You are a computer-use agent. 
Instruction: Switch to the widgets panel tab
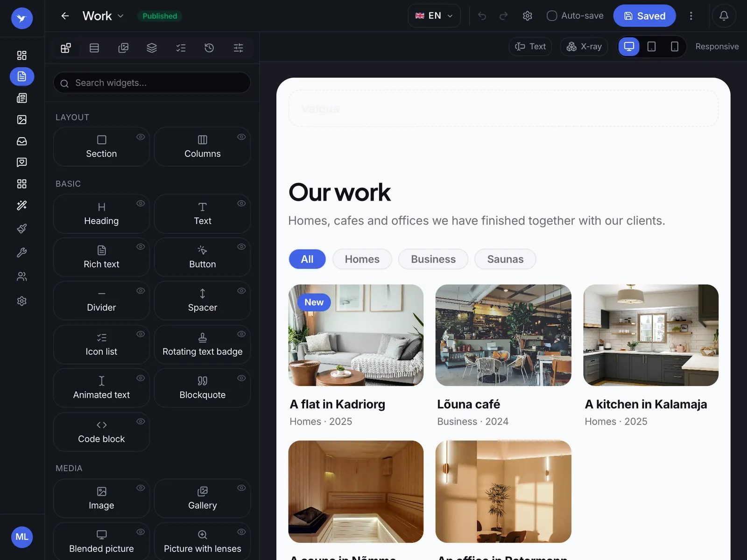pos(66,48)
